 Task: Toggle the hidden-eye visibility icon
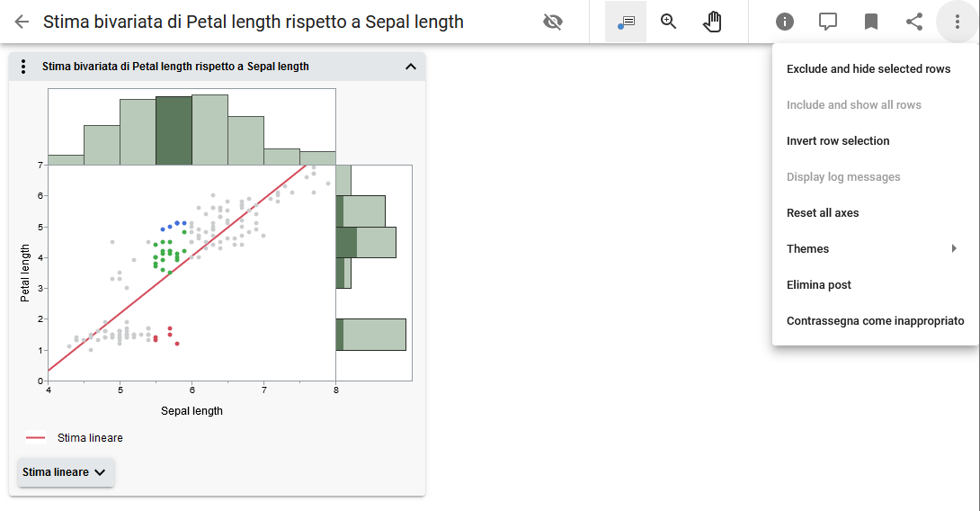pos(553,22)
